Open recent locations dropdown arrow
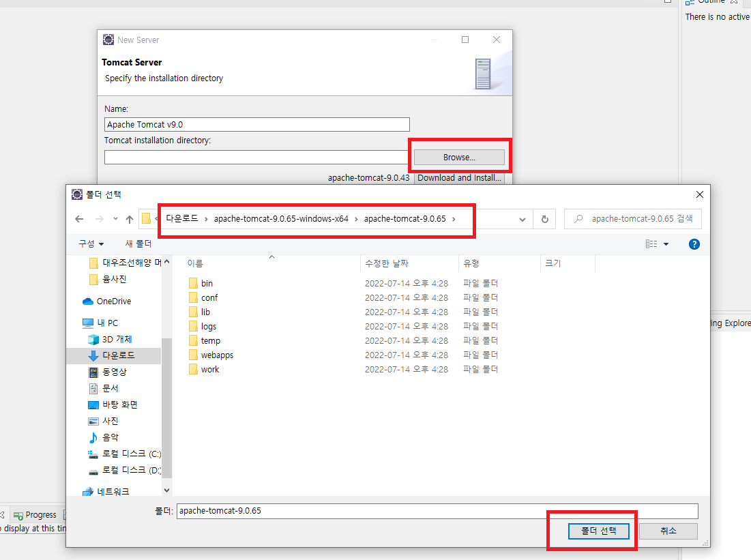 pos(115,219)
